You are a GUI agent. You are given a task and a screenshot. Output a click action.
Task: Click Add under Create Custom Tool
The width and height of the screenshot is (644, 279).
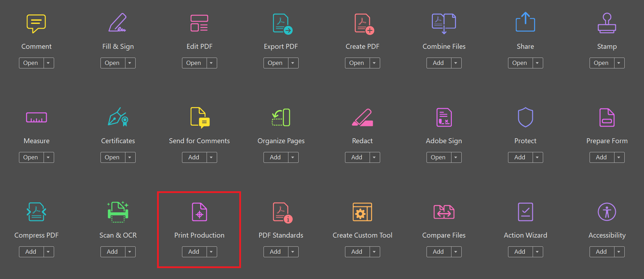click(357, 252)
